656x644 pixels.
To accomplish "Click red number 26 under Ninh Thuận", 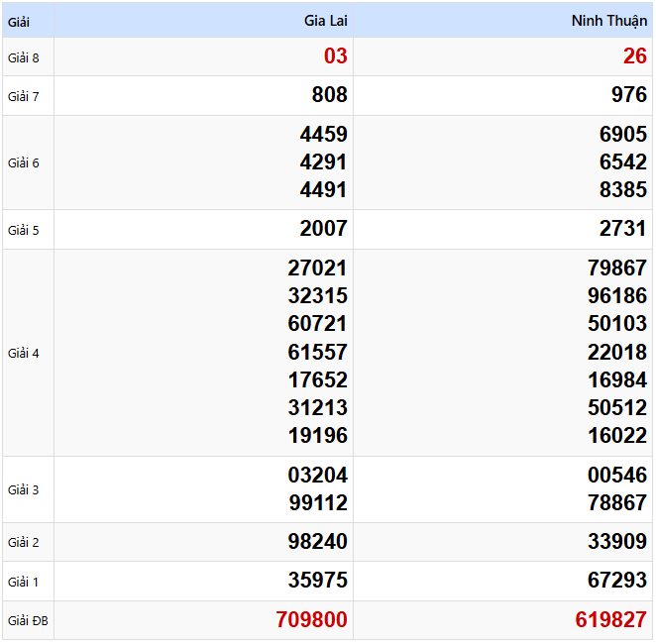I will point(634,56).
